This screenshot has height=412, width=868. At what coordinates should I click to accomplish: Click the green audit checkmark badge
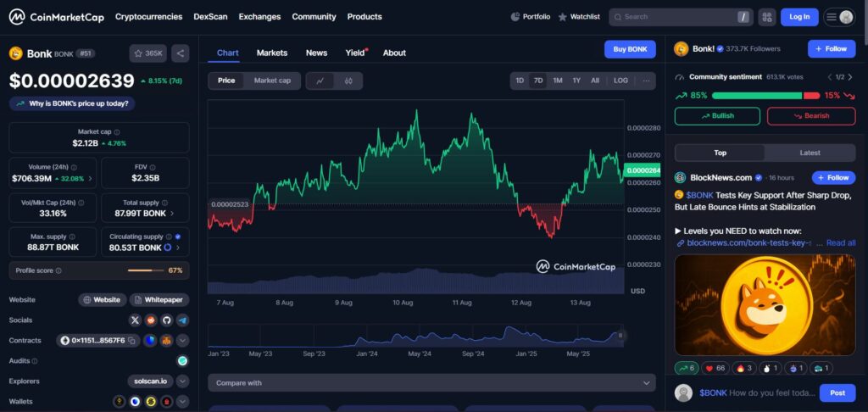click(182, 361)
